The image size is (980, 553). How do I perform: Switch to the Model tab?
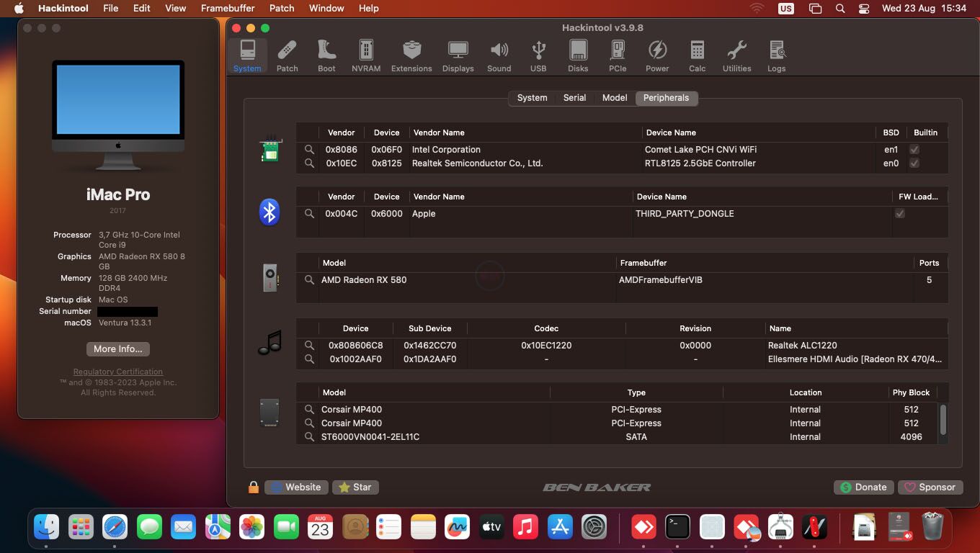coord(615,98)
